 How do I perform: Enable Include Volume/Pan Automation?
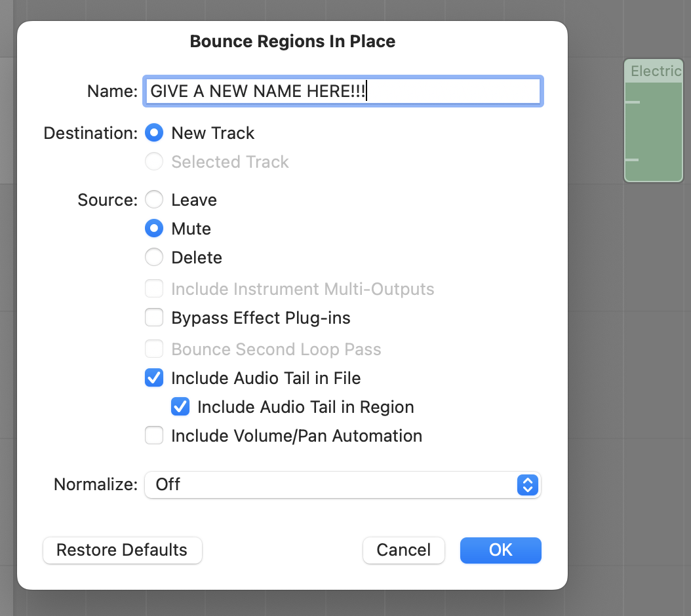tap(154, 436)
